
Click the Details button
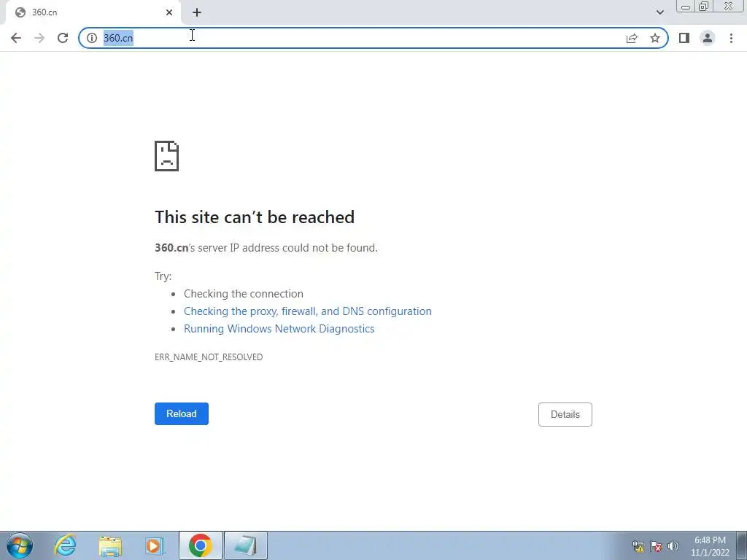click(565, 414)
